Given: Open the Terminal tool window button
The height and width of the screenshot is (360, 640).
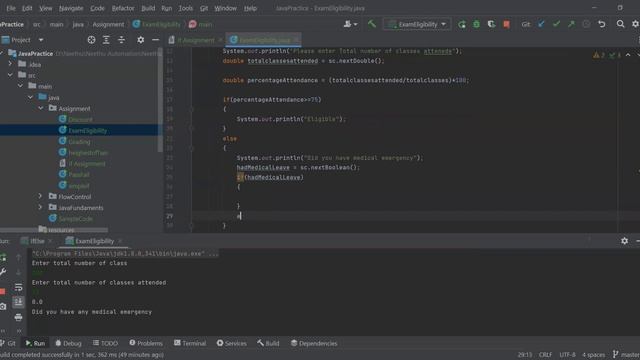Looking at the screenshot, I should coord(190,343).
